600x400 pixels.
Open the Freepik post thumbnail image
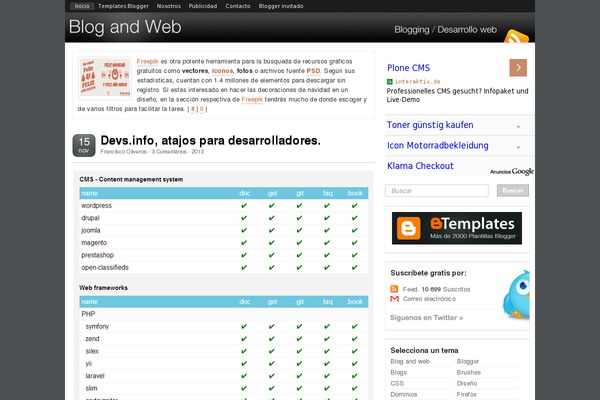pos(105,78)
